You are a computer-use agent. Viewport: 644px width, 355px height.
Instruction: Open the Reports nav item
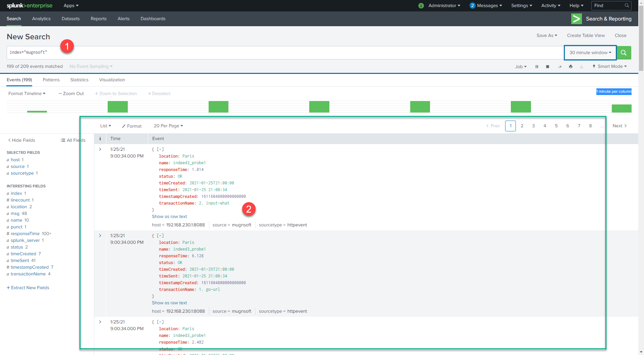pos(99,19)
